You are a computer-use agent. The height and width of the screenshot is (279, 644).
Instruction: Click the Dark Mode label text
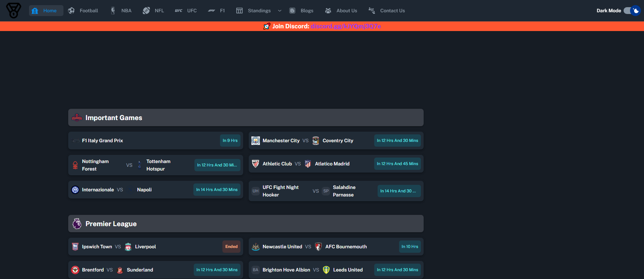[x=609, y=11]
